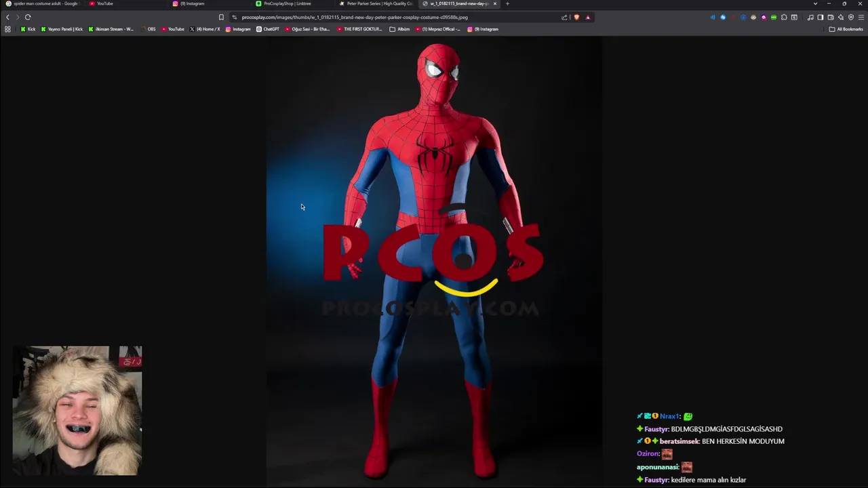Click aponunanasi username in chat
This screenshot has width=868, height=488.
[657, 467]
